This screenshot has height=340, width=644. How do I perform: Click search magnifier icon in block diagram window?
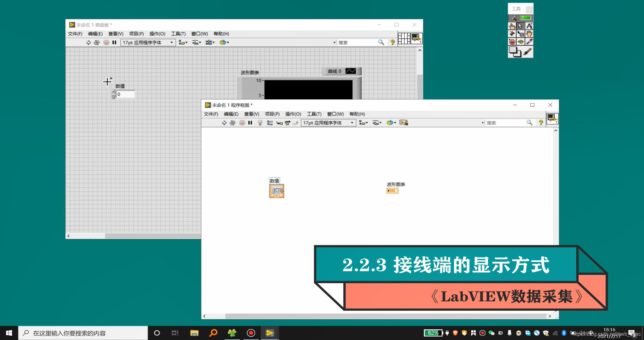click(530, 123)
